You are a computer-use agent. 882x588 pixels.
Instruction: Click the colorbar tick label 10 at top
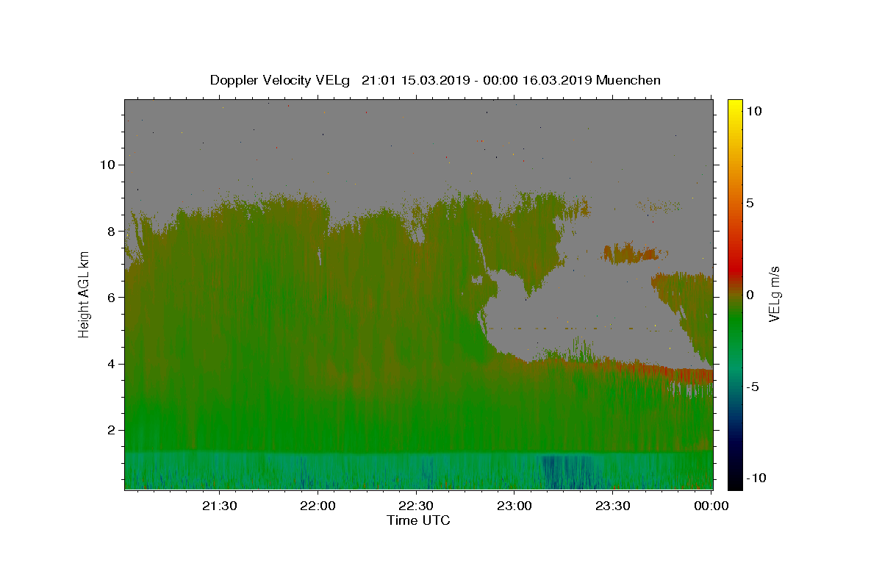click(754, 111)
